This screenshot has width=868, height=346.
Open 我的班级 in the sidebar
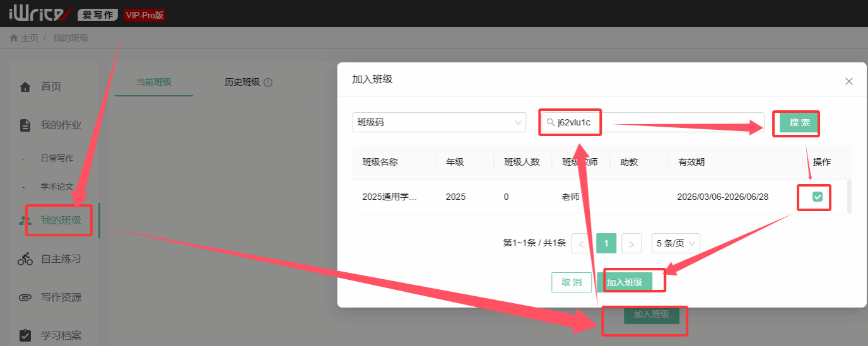click(x=61, y=221)
